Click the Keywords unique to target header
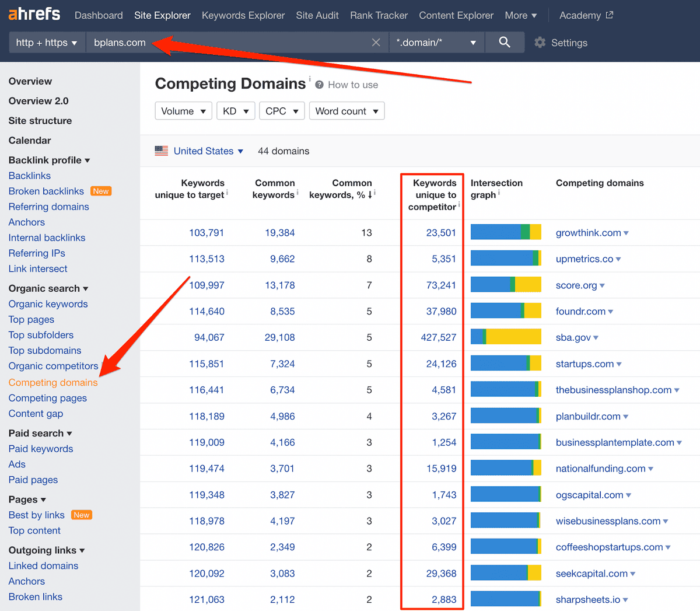700x611 pixels. 190,189
